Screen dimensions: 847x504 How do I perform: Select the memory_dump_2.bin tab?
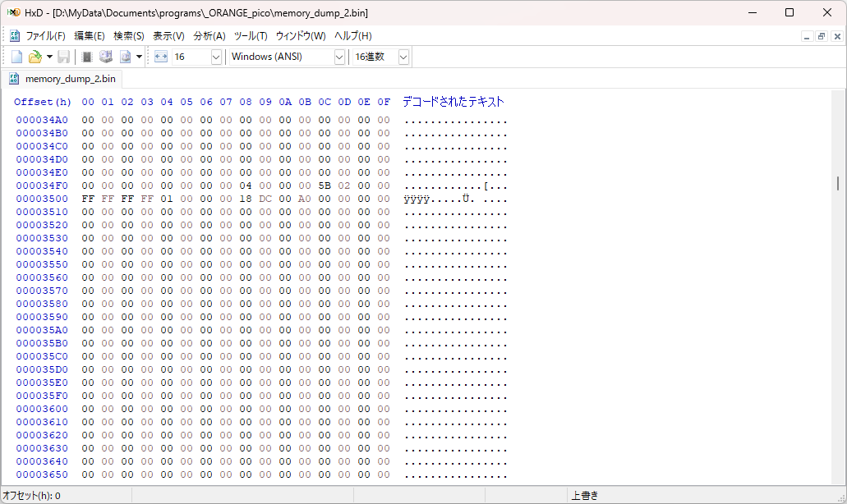tap(62, 79)
